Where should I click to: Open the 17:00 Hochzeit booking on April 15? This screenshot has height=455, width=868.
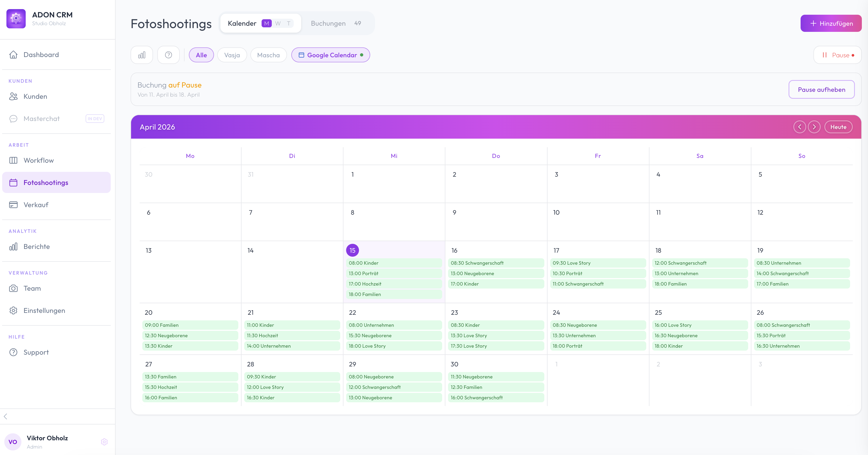click(394, 284)
